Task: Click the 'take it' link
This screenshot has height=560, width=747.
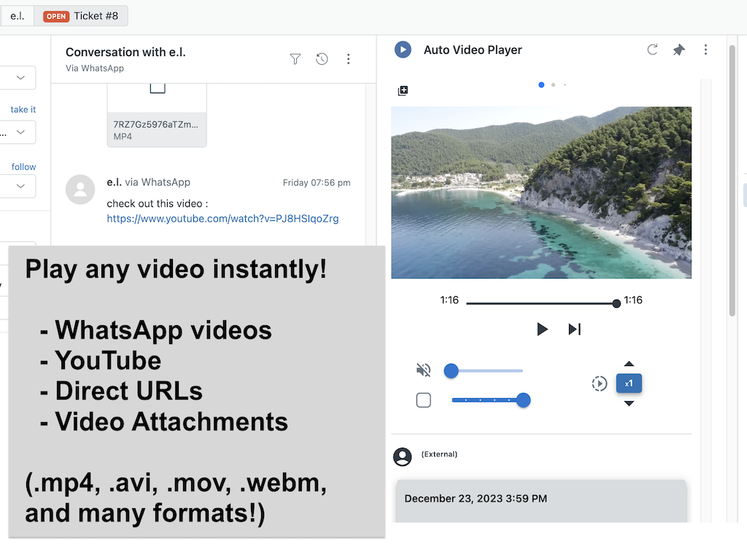Action: pos(23,109)
